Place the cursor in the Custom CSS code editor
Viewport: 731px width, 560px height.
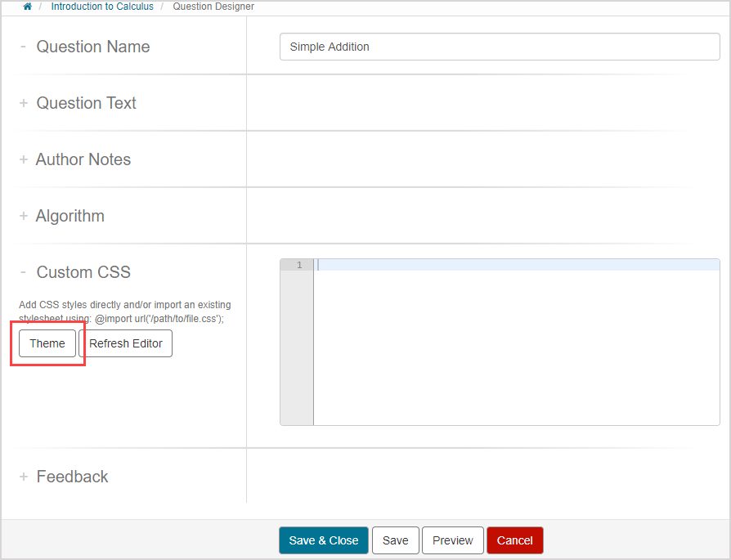coord(515,343)
